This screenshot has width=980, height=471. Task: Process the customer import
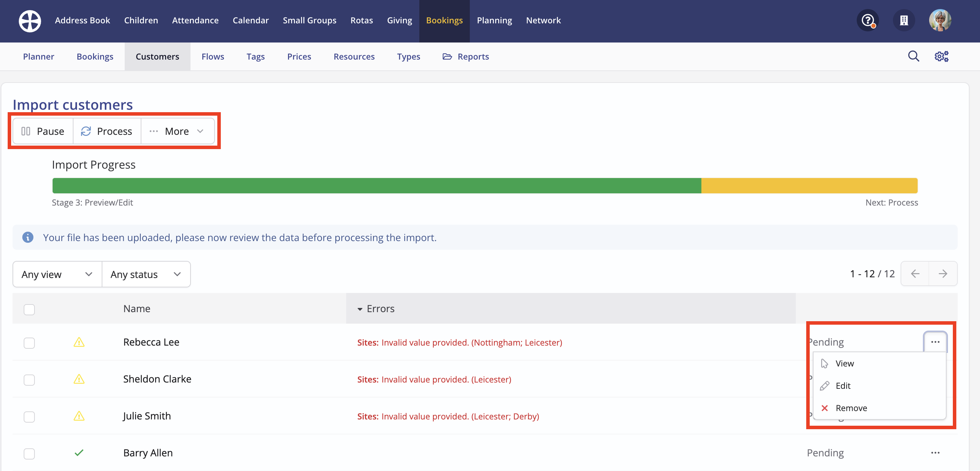[x=107, y=131]
